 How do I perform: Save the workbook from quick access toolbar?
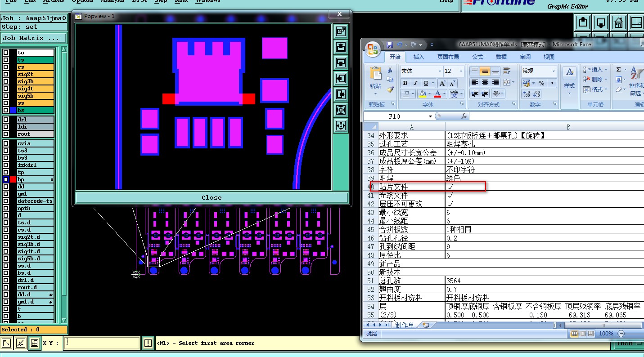click(x=390, y=45)
